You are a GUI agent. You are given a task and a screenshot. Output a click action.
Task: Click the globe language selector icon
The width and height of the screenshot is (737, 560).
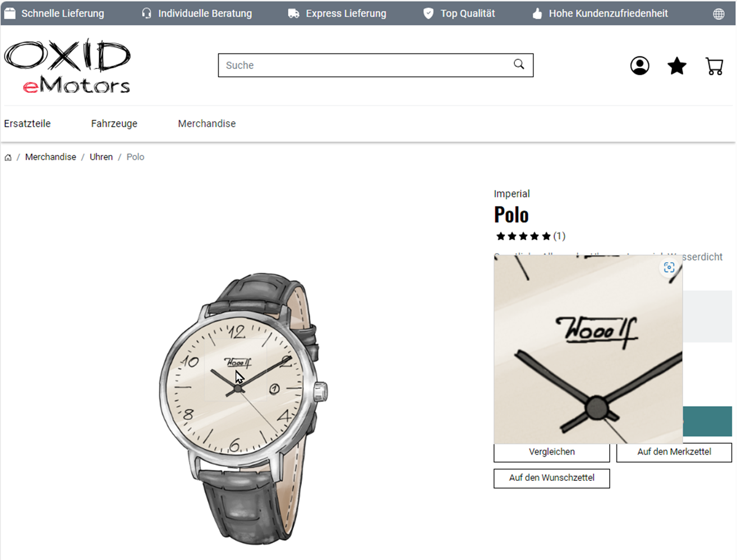pos(718,14)
